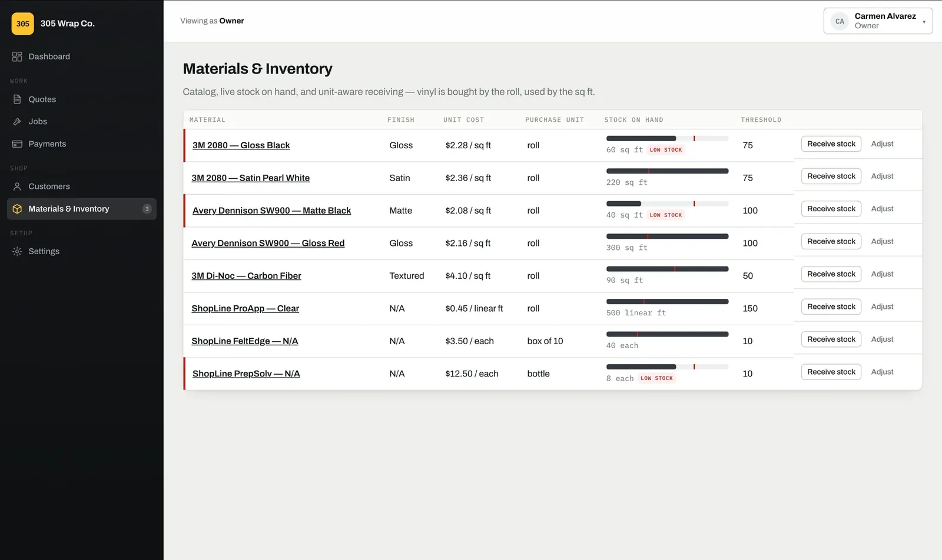This screenshot has width=942, height=560.
Task: Receive stock for SW900 Matte Black
Action: point(831,209)
